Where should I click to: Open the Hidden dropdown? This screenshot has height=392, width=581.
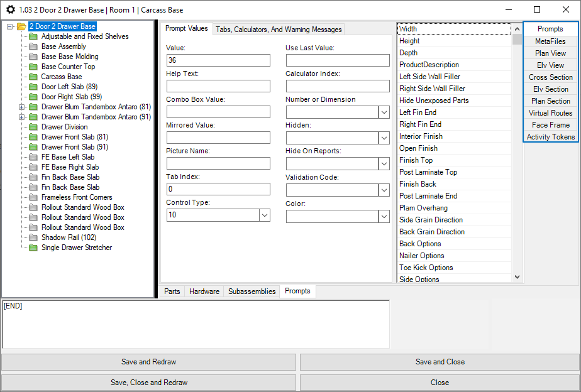click(384, 138)
